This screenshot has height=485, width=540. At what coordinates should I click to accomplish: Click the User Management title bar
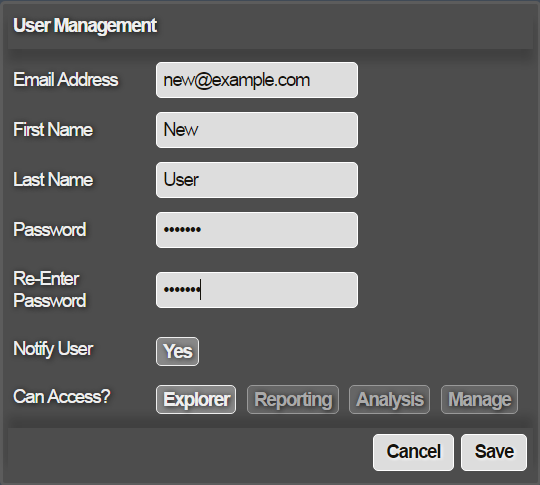270,25
